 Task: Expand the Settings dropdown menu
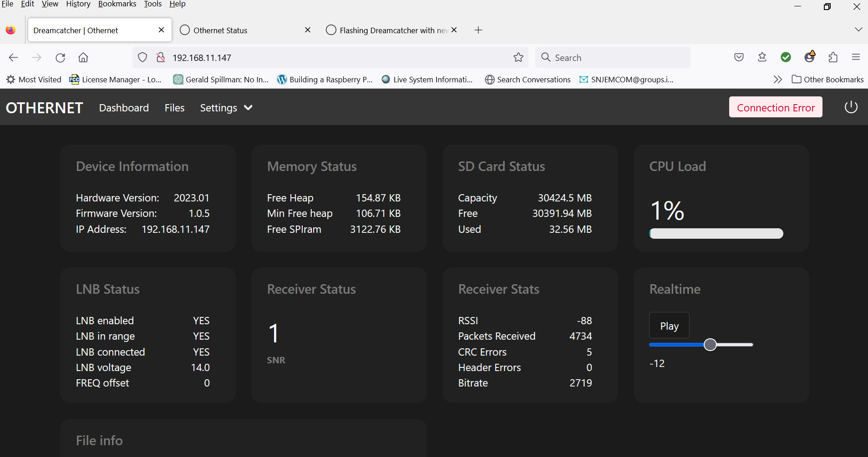click(x=226, y=108)
